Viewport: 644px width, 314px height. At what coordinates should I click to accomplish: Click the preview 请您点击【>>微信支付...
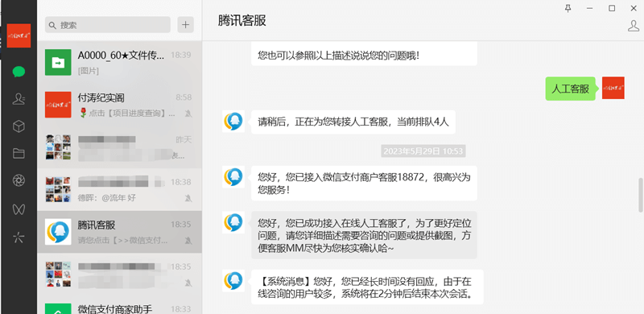tap(122, 241)
